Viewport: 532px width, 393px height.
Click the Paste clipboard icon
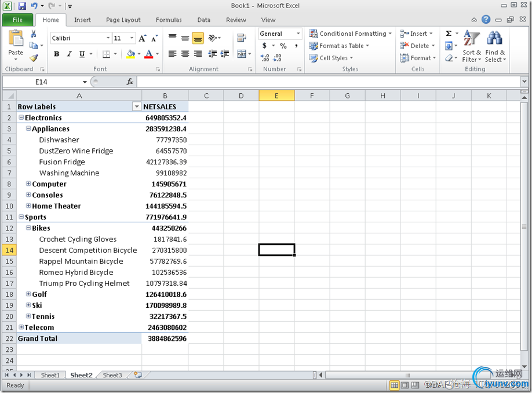pyautogui.click(x=16, y=39)
